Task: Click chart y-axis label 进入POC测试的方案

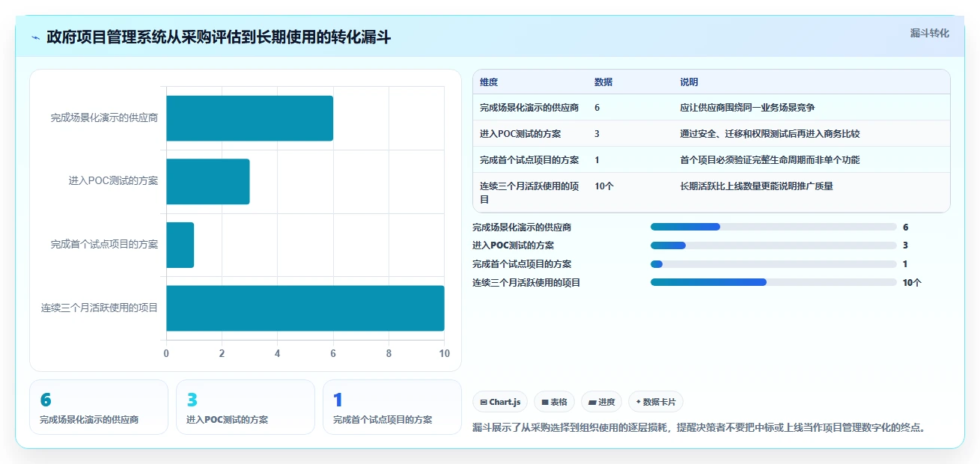Action: point(113,181)
